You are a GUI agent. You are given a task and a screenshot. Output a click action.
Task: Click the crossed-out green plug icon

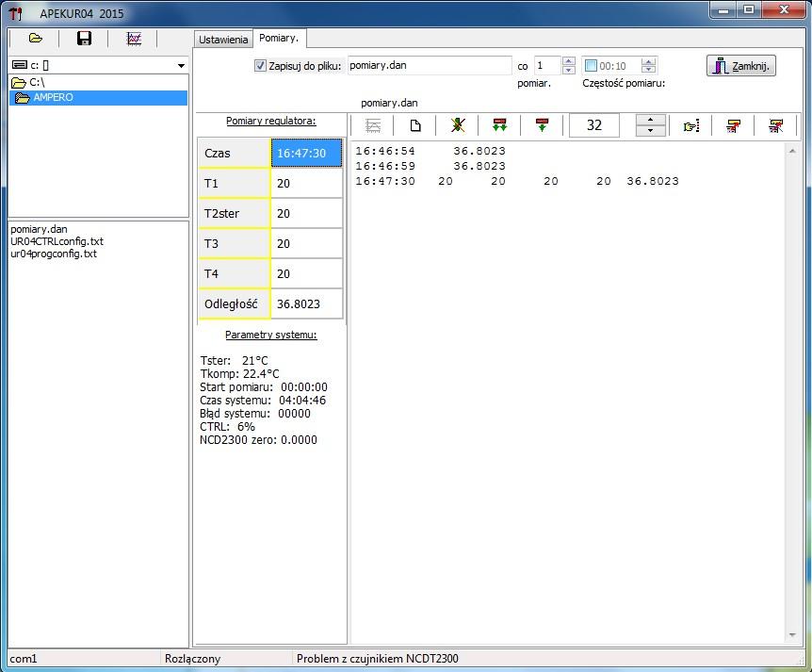[458, 125]
